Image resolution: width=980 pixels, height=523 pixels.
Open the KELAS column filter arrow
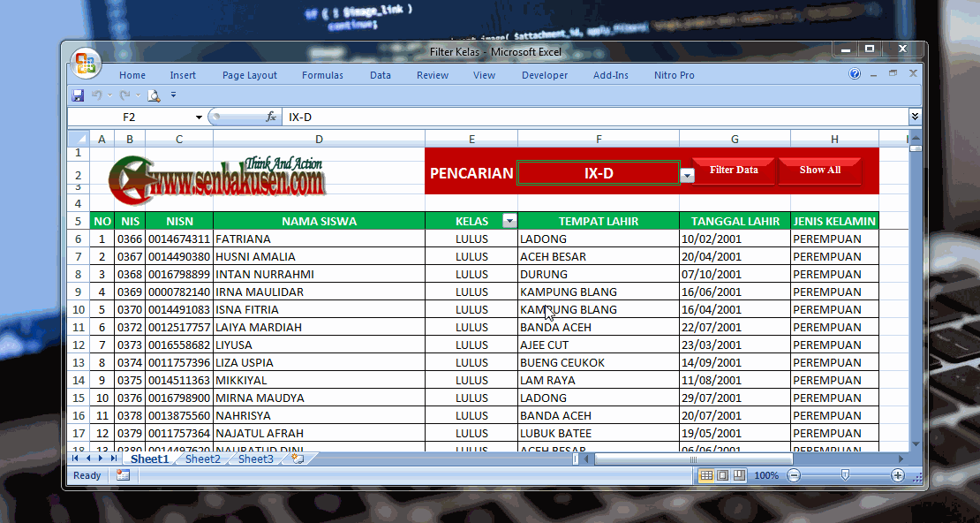tap(510, 221)
